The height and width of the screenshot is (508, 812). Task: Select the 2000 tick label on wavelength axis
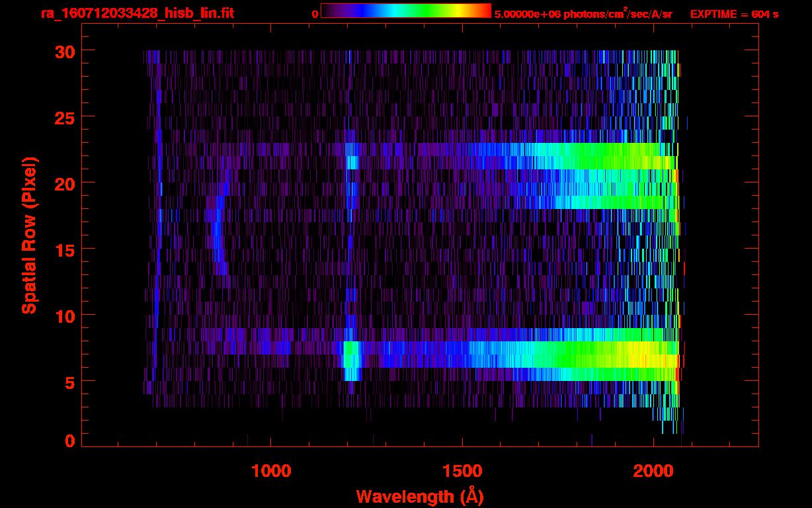(x=653, y=471)
